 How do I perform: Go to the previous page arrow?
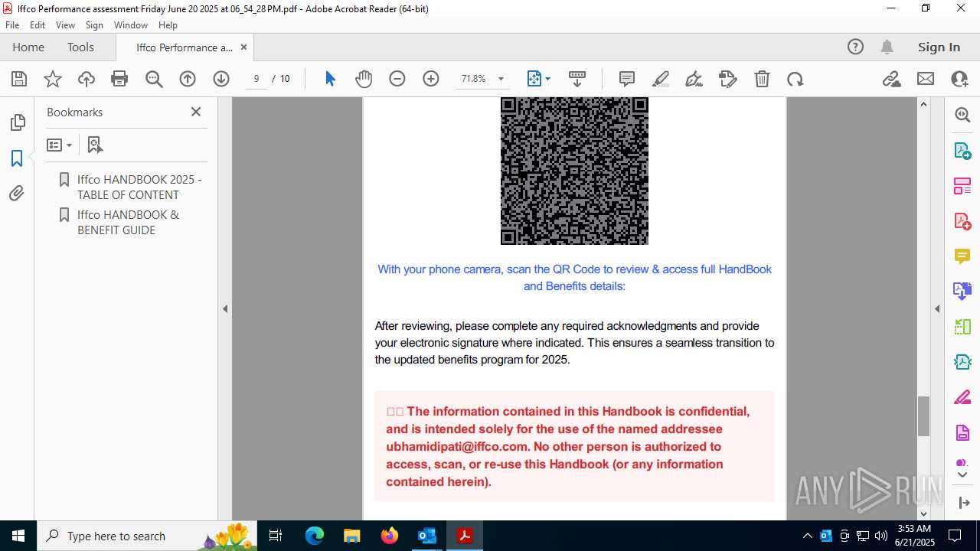[188, 79]
